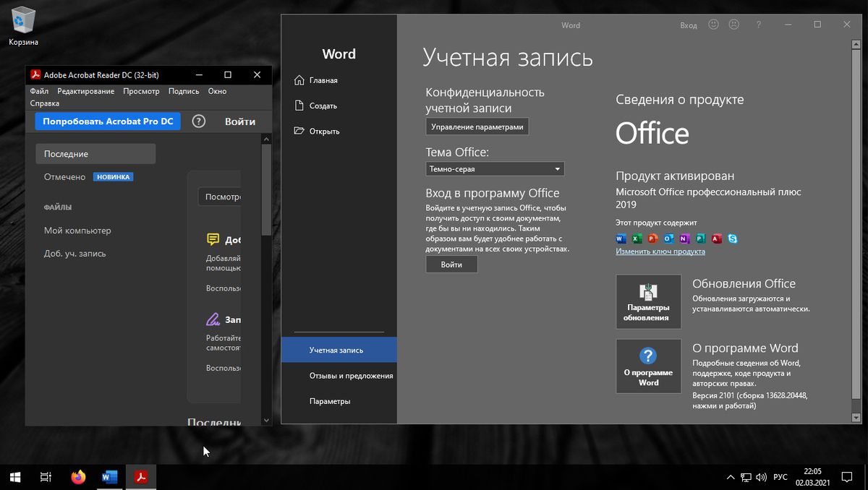Open the Тема Office theme dropdown

[x=495, y=169]
